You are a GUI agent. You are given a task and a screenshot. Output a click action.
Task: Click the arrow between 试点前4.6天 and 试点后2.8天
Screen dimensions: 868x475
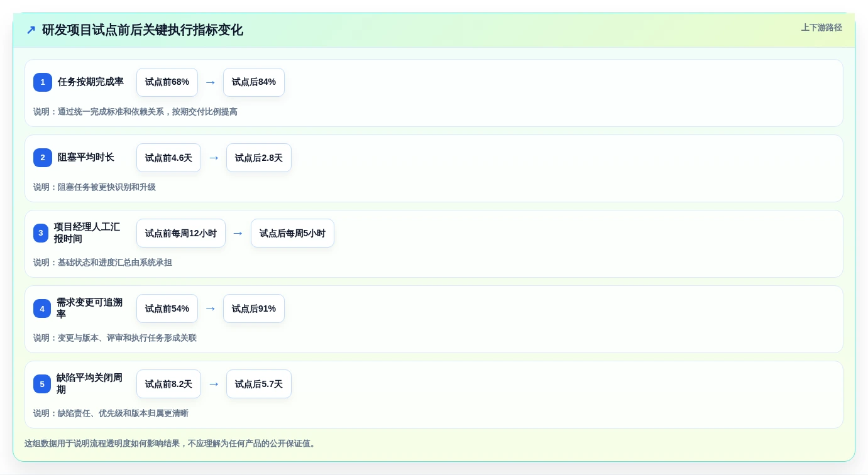(214, 158)
